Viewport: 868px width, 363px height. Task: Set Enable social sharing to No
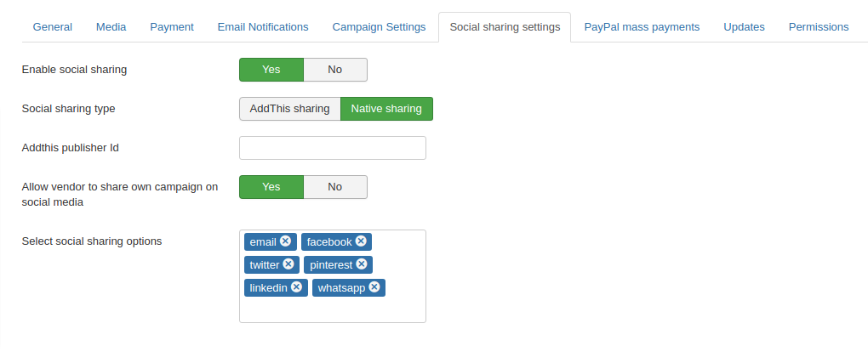pyautogui.click(x=335, y=70)
